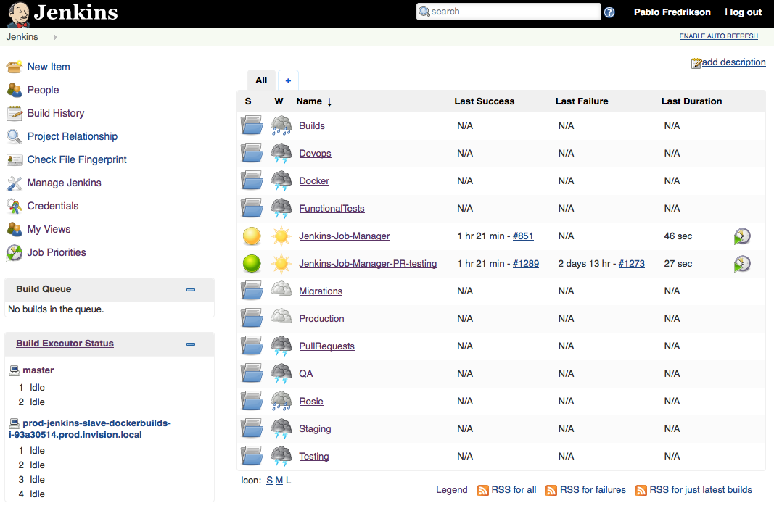Click the add description edit icon
This screenshot has height=532, width=774.
click(696, 62)
